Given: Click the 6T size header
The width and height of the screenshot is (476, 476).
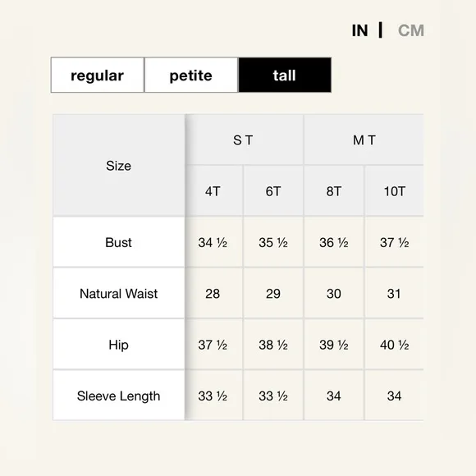Looking at the screenshot, I should click(x=273, y=191).
